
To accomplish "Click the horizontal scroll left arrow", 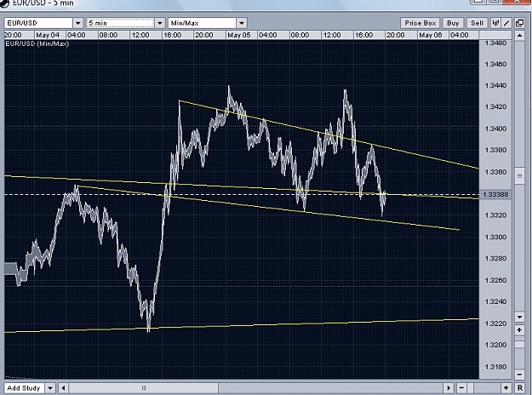I will coord(64,388).
